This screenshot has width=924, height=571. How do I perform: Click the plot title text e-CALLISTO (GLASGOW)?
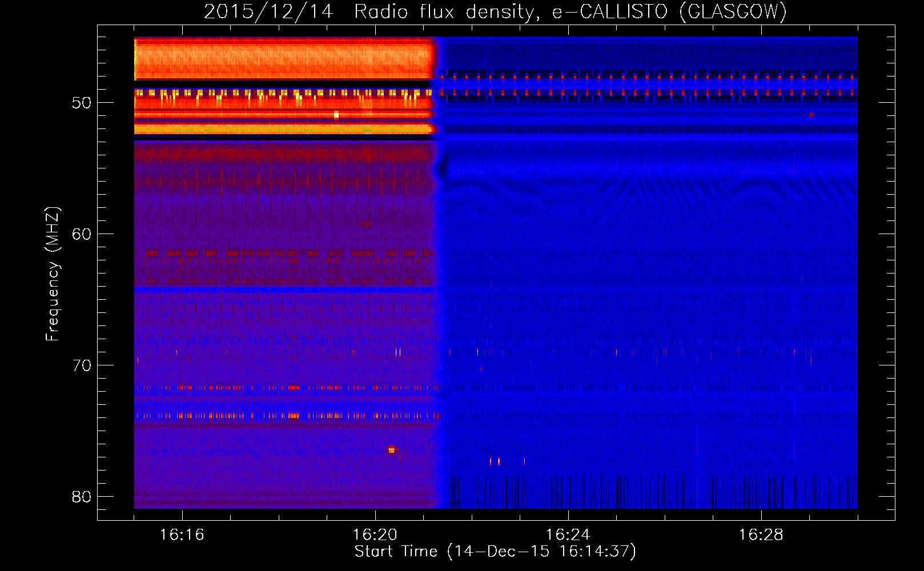pyautogui.click(x=669, y=12)
